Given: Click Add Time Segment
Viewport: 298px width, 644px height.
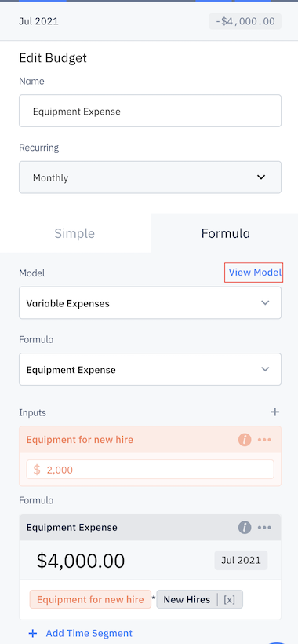Looking at the screenshot, I should tap(89, 633).
